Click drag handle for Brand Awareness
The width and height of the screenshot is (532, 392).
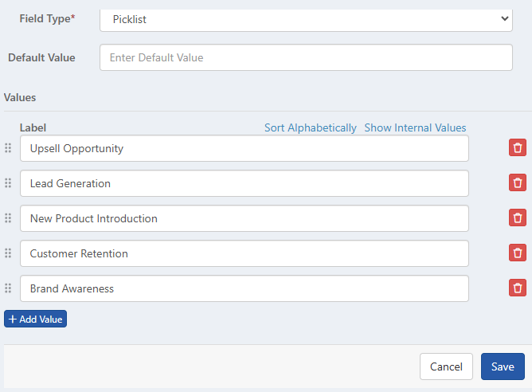tap(8, 288)
